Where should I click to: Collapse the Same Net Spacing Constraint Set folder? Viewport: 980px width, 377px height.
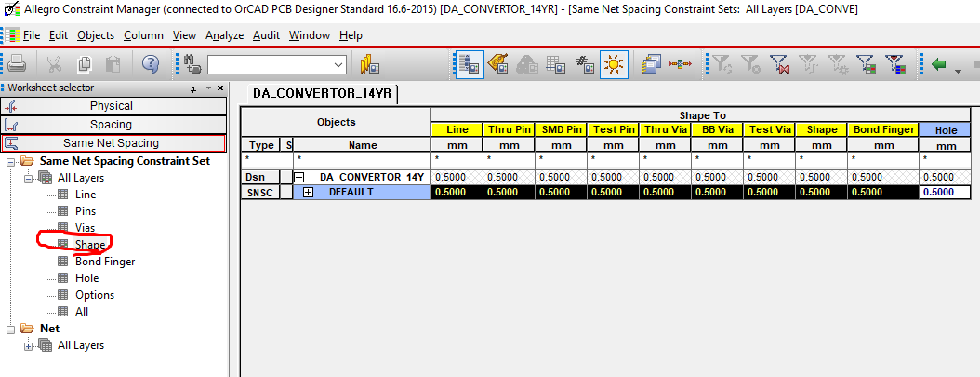pos(10,161)
